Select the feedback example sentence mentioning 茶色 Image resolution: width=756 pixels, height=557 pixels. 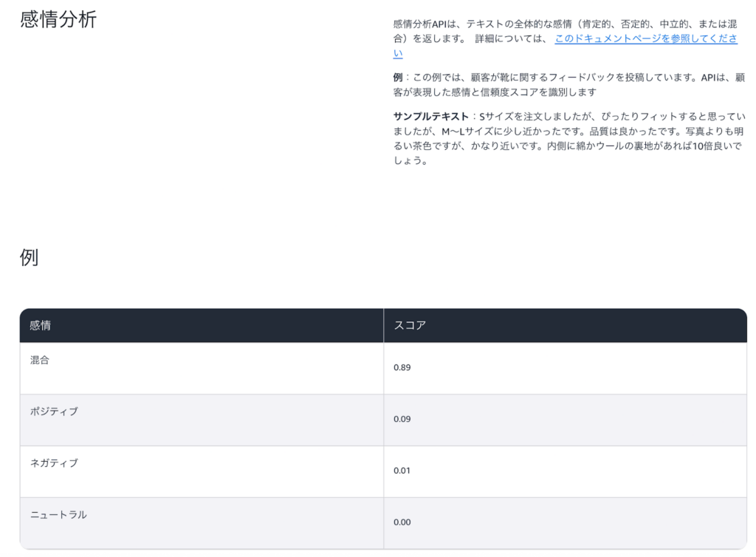568,148
